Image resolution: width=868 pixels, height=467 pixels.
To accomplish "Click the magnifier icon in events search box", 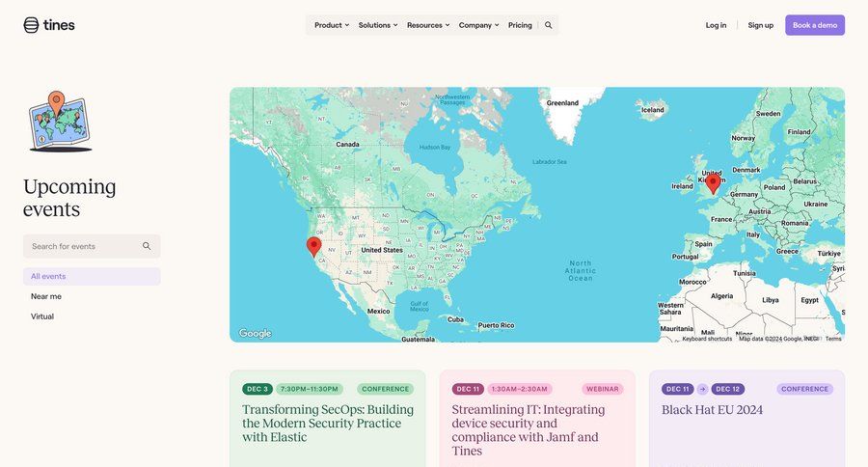I will tap(147, 246).
